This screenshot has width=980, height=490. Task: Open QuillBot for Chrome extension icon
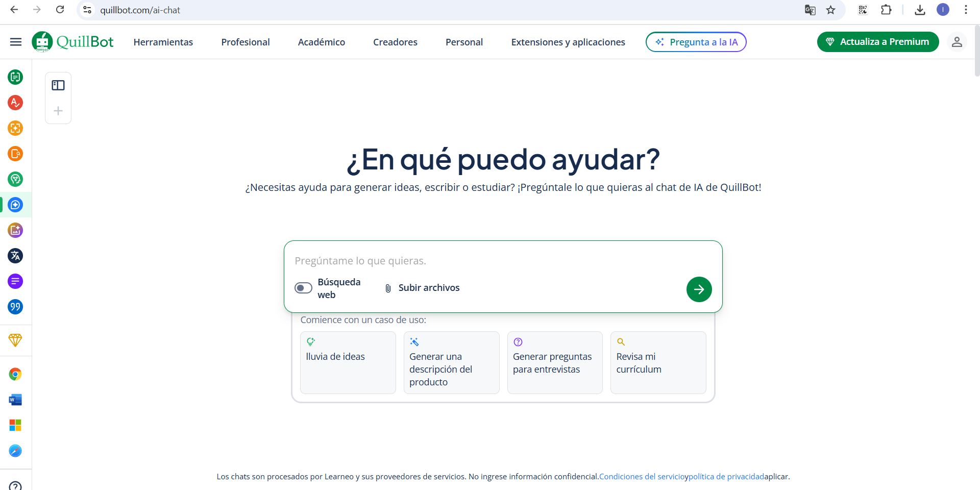pyautogui.click(x=15, y=374)
